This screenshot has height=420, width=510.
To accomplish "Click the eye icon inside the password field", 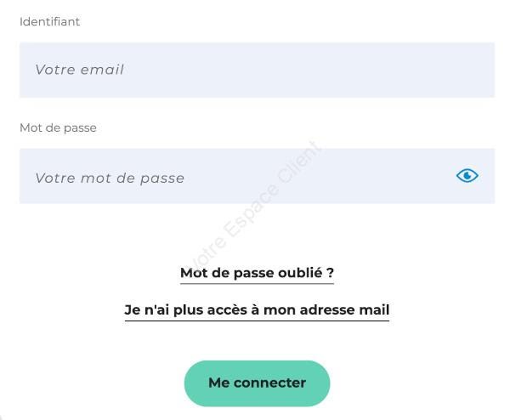I will 467,176.
